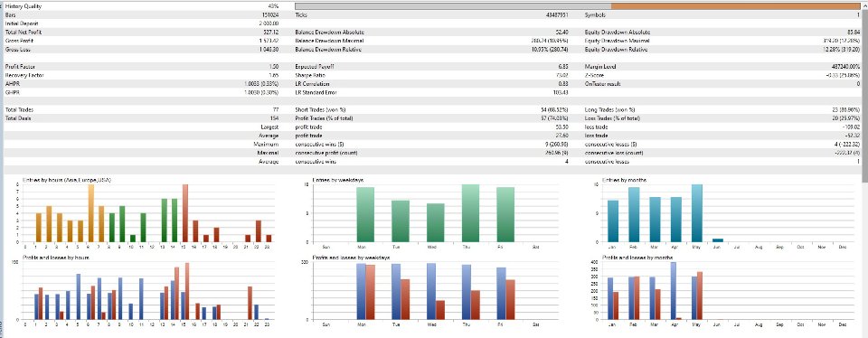Viewport: 868px width, 338px height.
Task: Click the Recovery Factor label
Action: (24, 75)
